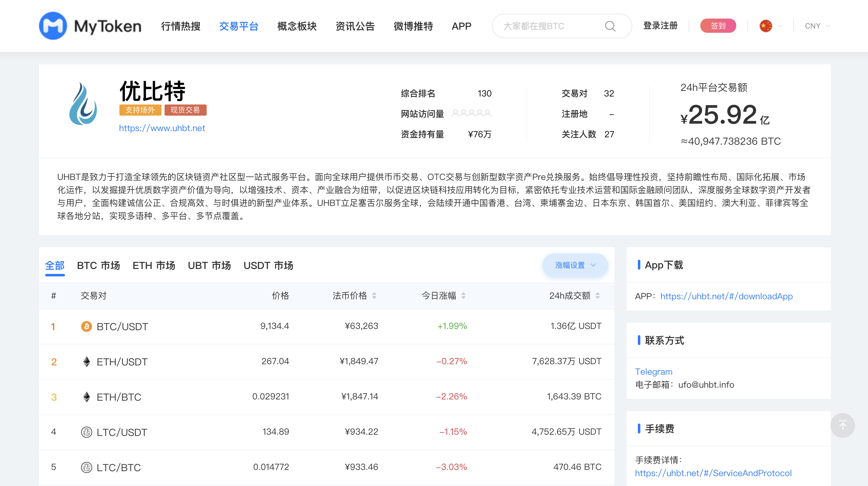
Task: Click the search magnifier icon
Action: point(610,26)
